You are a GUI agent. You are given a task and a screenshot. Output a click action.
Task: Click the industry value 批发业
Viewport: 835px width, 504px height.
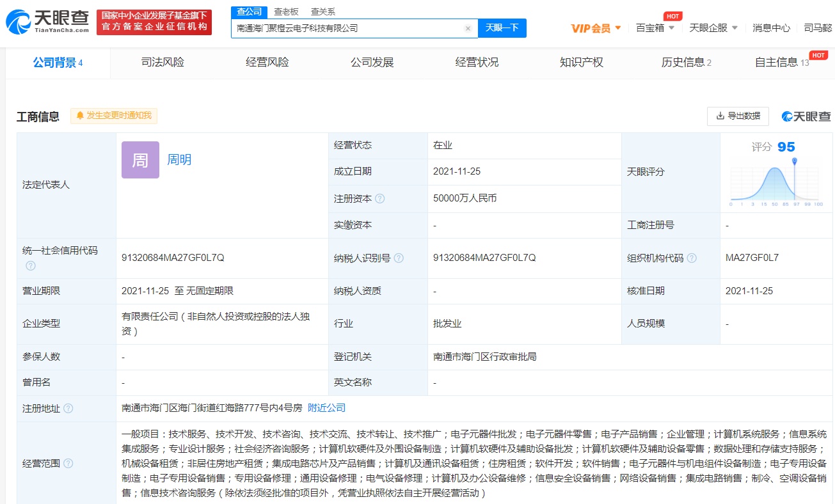click(x=447, y=324)
